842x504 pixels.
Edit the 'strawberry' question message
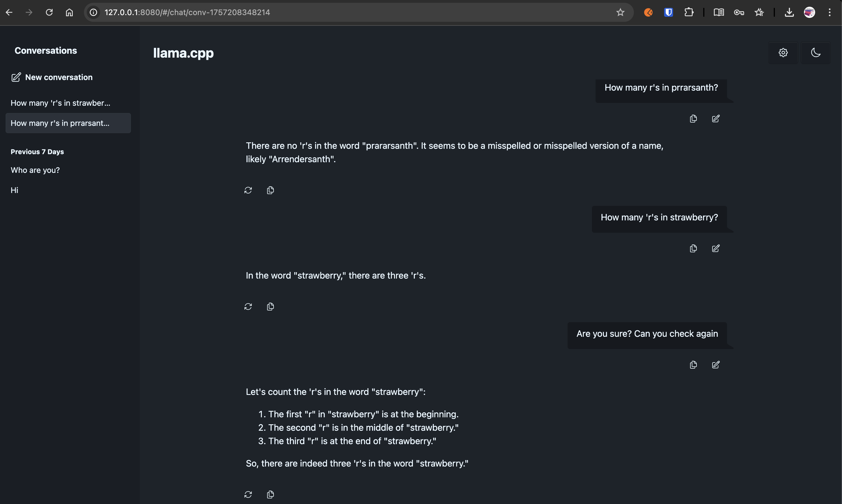[x=716, y=248]
